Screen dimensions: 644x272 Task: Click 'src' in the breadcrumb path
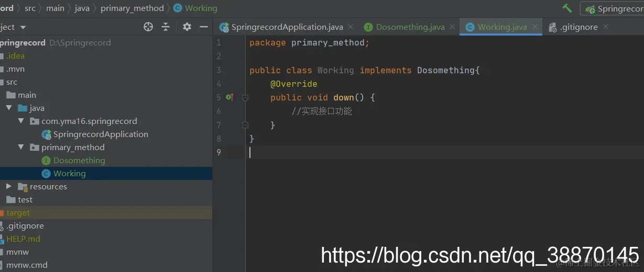[x=30, y=8]
